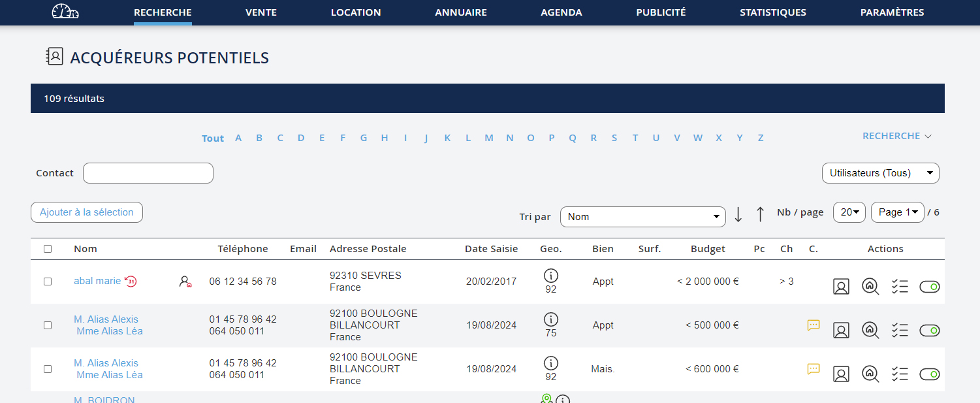Open contact card icon for abal marie
The width and height of the screenshot is (980, 403).
pyautogui.click(x=841, y=287)
